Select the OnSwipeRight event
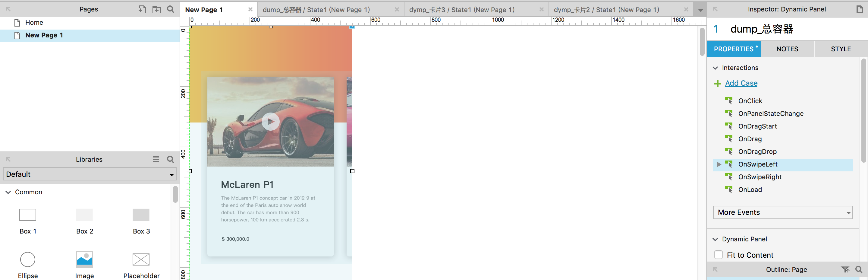The height and width of the screenshot is (280, 868). click(x=760, y=177)
